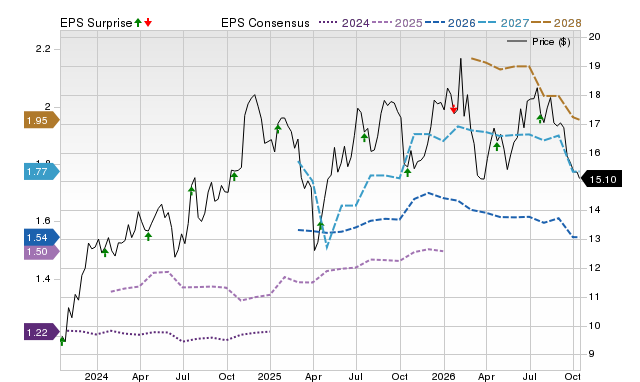Image resolution: width=640 pixels, height=382 pixels.
Task: Click the 2026 label on the time axis
Action: point(444,376)
